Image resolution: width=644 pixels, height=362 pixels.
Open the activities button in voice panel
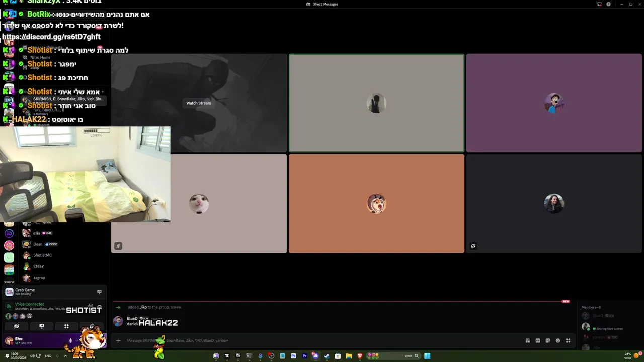pos(66,326)
